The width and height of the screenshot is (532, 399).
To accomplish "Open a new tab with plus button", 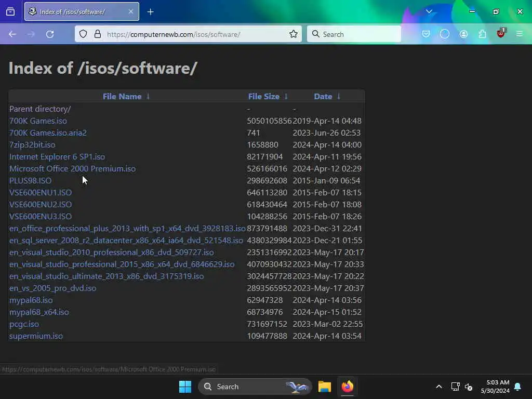I will pyautogui.click(x=150, y=12).
